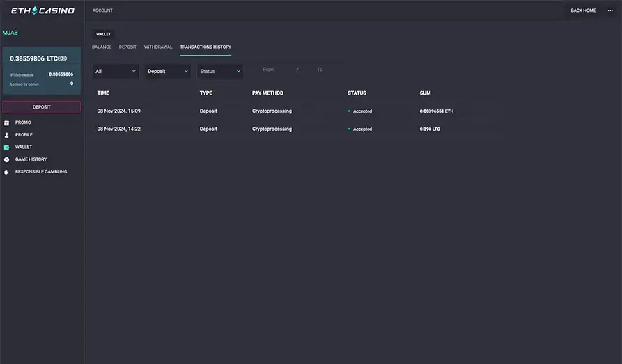
Task: Open the three-dot more menu
Action: (x=610, y=10)
